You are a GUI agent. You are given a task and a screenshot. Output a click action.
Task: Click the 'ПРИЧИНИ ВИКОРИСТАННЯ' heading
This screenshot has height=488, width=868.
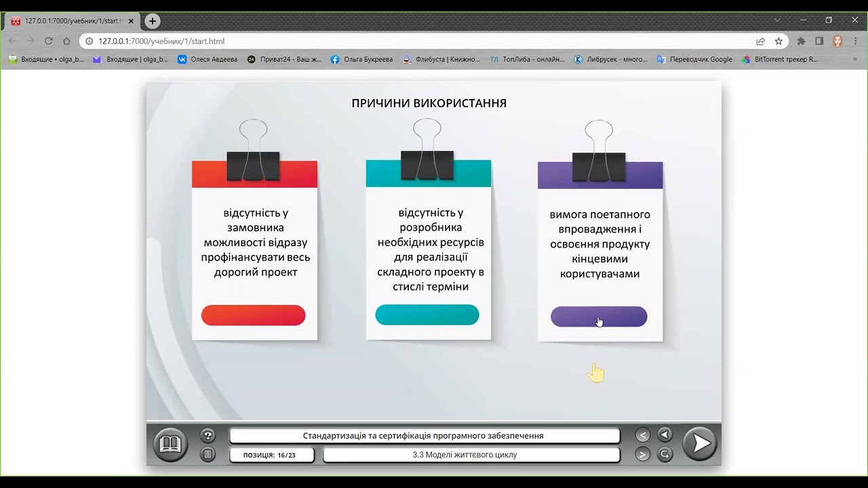pos(429,103)
